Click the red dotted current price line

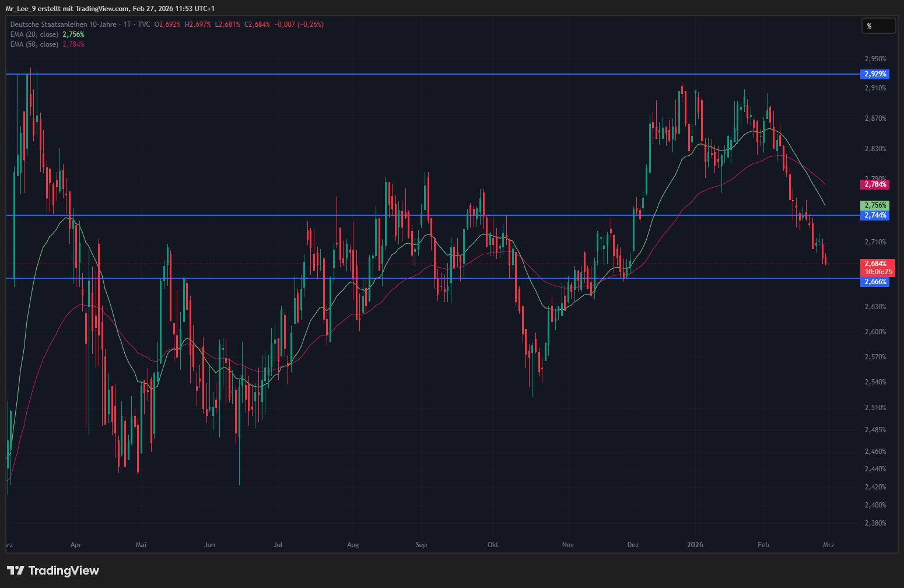click(x=408, y=264)
